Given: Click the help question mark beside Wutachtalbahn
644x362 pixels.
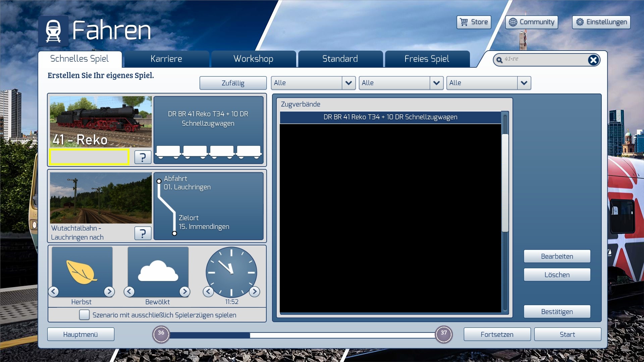Looking at the screenshot, I should click(143, 233).
